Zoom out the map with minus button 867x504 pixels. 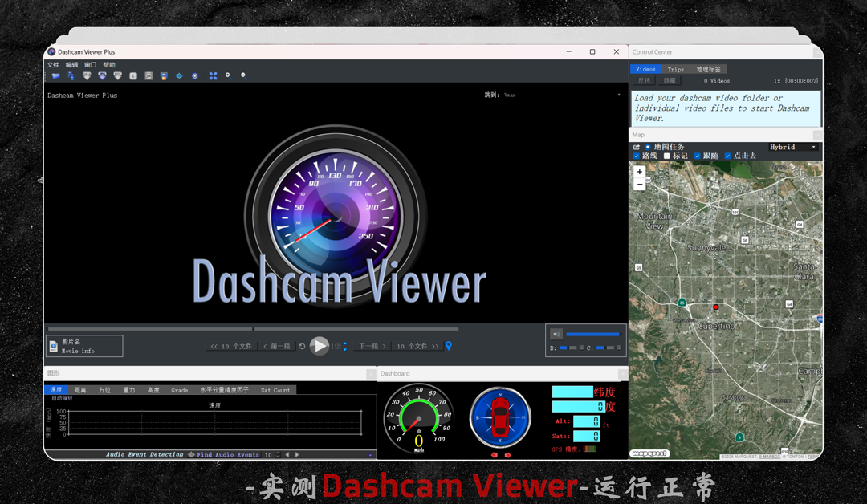point(640,184)
